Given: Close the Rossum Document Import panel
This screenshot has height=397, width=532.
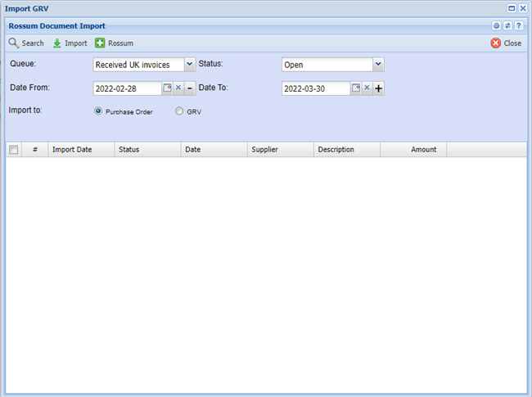Looking at the screenshot, I should pyautogui.click(x=506, y=43).
